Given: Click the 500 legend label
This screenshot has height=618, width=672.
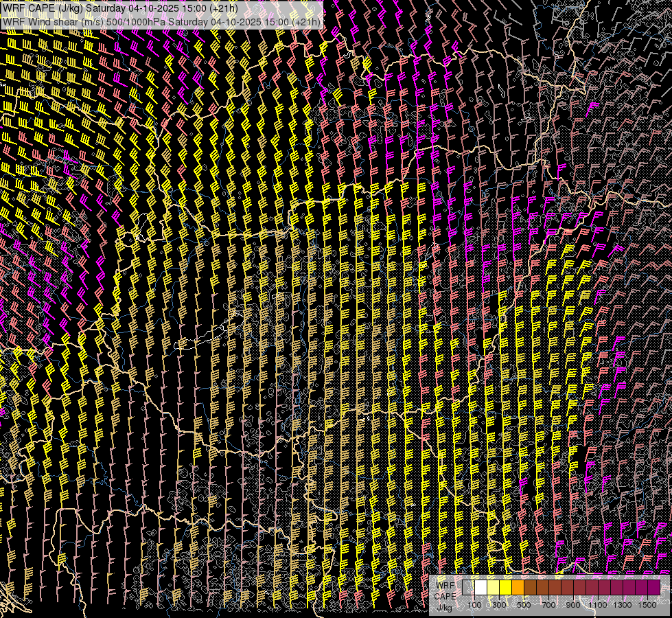Looking at the screenshot, I should pyautogui.click(x=524, y=605).
